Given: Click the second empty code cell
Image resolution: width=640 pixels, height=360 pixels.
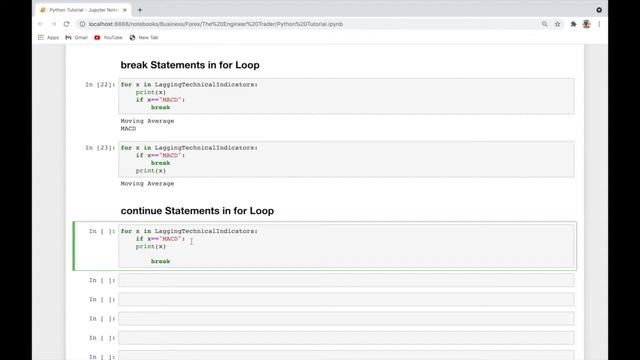Looking at the screenshot, I should point(346,299).
